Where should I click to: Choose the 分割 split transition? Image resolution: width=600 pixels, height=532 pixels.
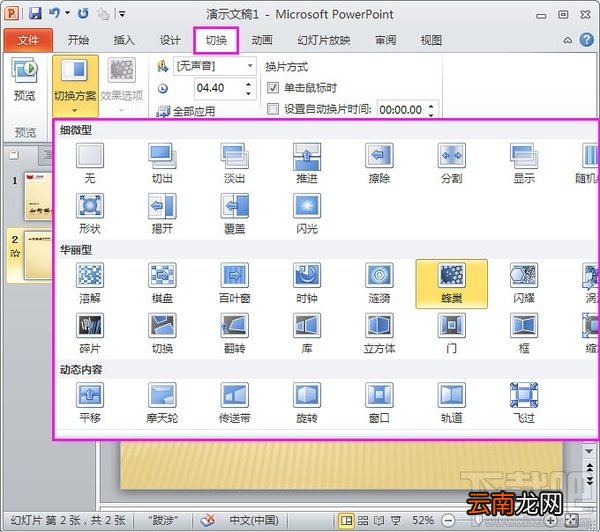click(x=452, y=163)
